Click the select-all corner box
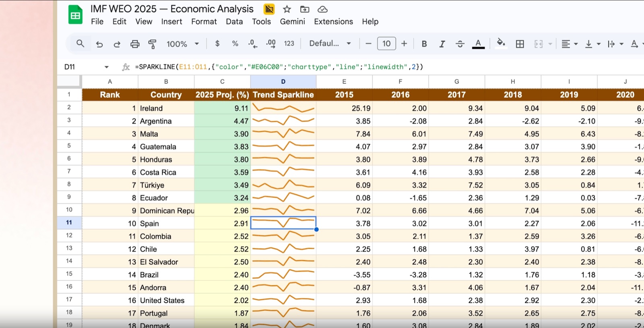 click(x=69, y=81)
